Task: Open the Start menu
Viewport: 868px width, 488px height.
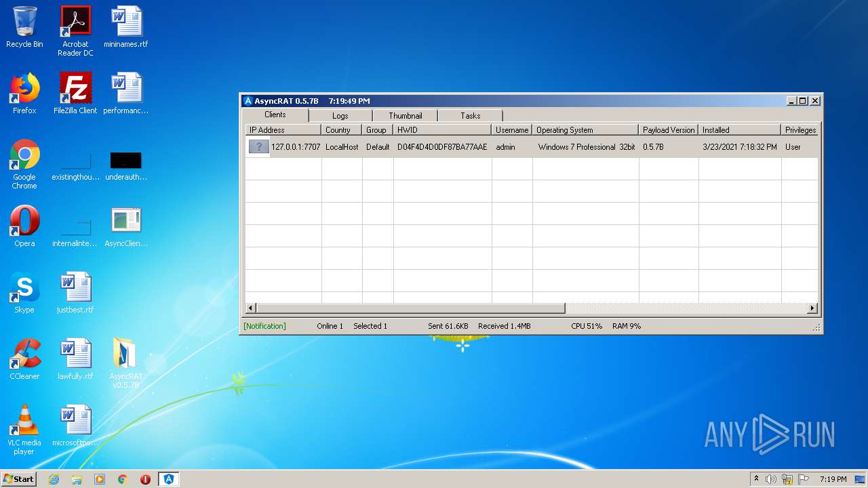Action: point(18,479)
